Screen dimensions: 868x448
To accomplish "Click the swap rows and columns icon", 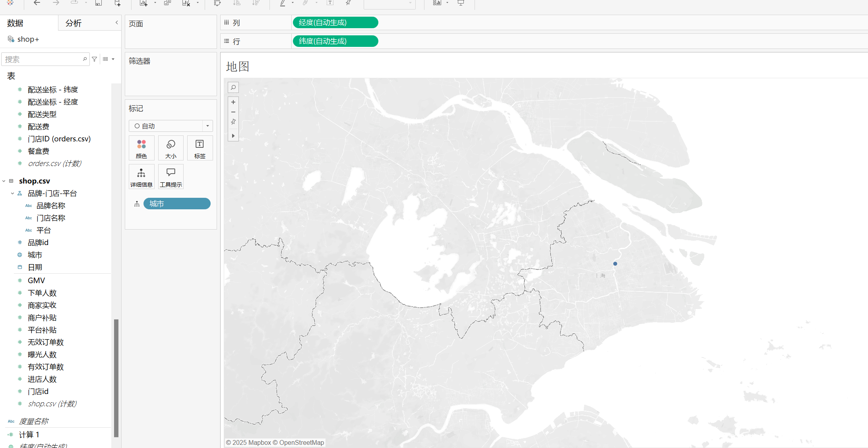I will tap(217, 3).
